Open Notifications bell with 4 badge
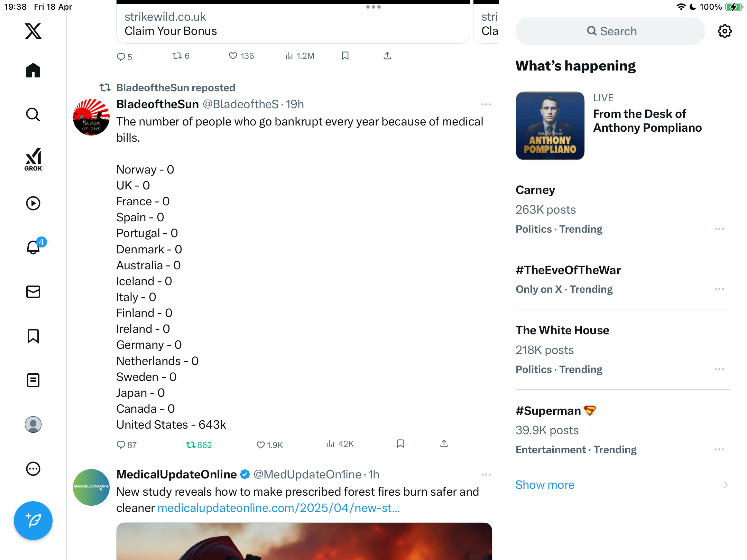Screen dimensions: 747x560 tap(34, 247)
